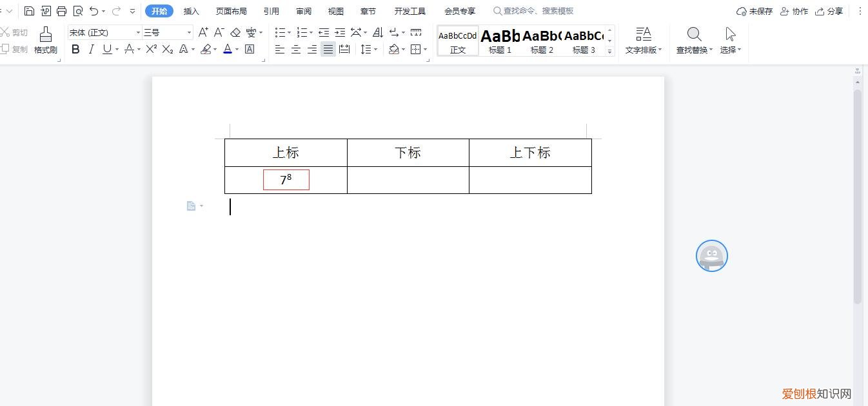Click the increase font size icon
868x406 pixels.
click(x=202, y=31)
